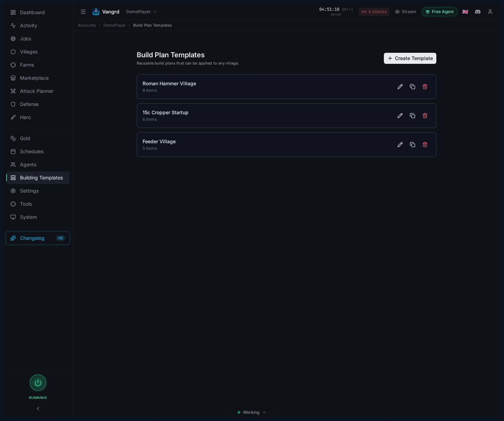The width and height of the screenshot is (504, 421).
Task: Open the Marketplace section icon
Action: click(13, 78)
